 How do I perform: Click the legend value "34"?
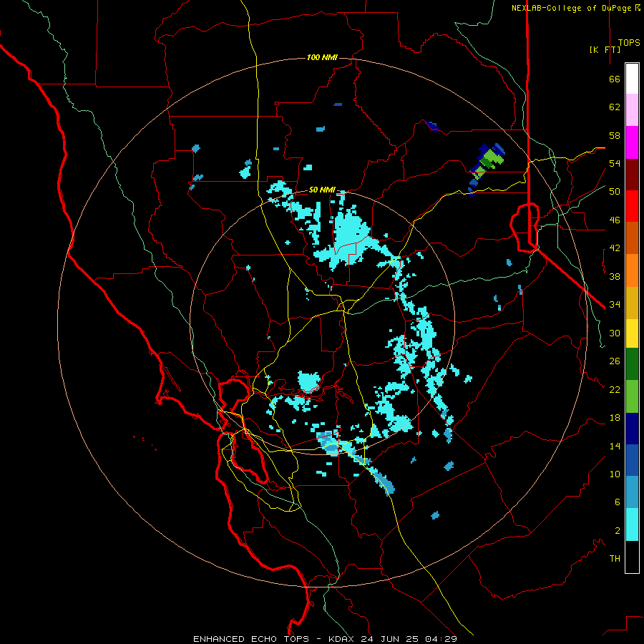pos(615,305)
